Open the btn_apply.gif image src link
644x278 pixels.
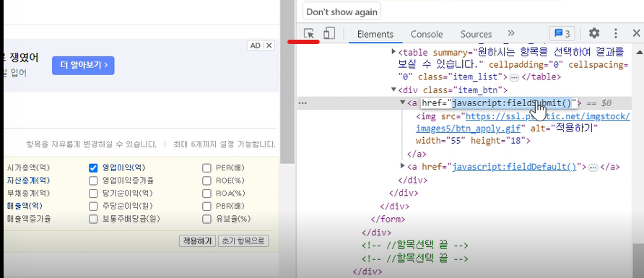tap(523, 122)
